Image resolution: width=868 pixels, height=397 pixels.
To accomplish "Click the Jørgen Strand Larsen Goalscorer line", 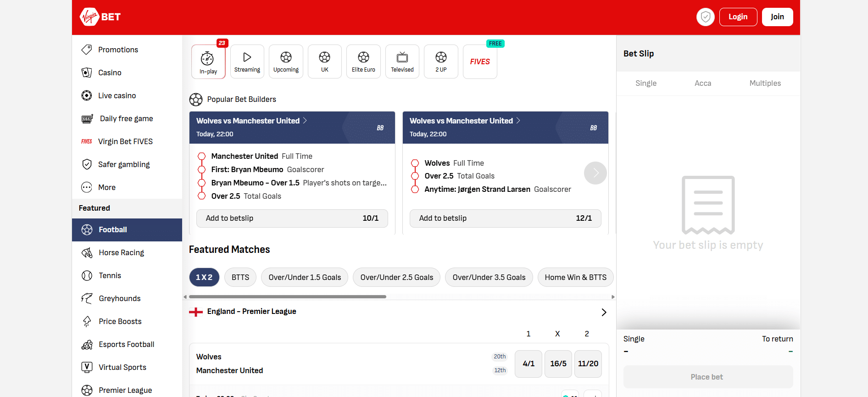I will (498, 190).
